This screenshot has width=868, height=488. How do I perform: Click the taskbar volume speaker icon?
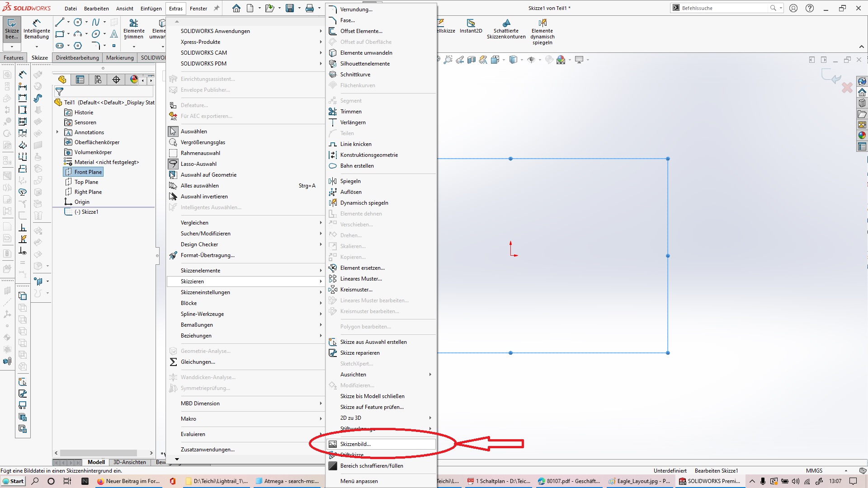click(795, 481)
